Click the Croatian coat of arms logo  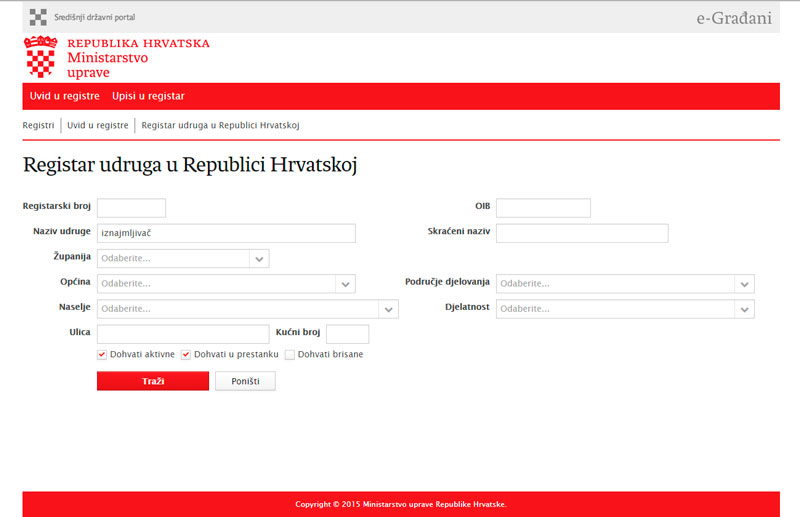[x=40, y=58]
